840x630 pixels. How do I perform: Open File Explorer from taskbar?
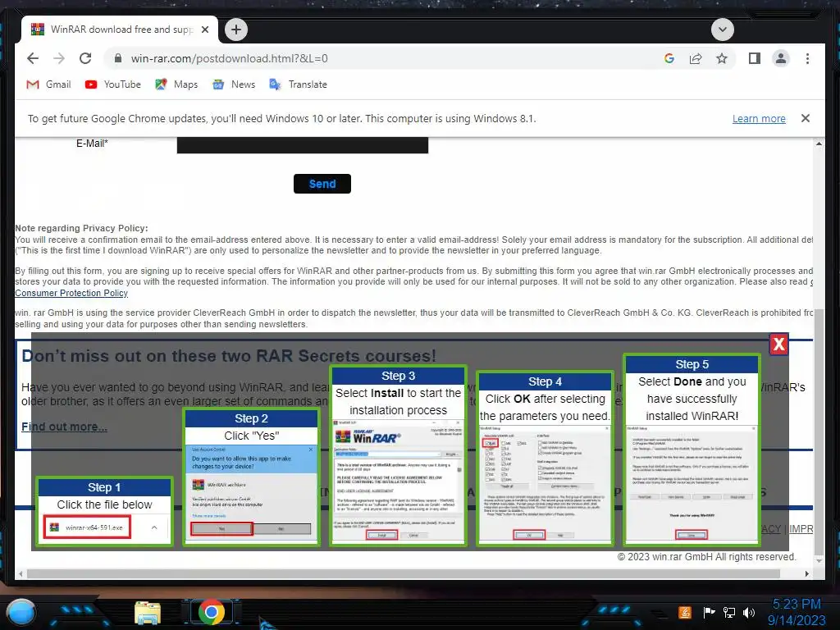pos(148,613)
